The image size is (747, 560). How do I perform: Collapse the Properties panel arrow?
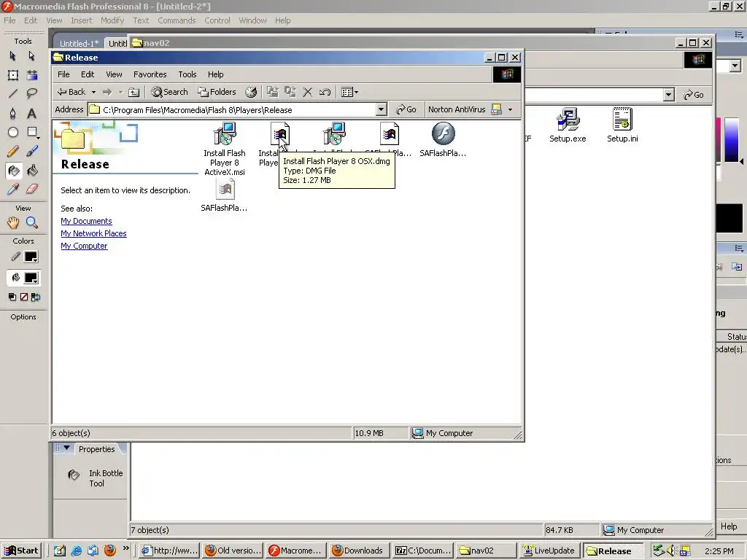[x=66, y=448]
